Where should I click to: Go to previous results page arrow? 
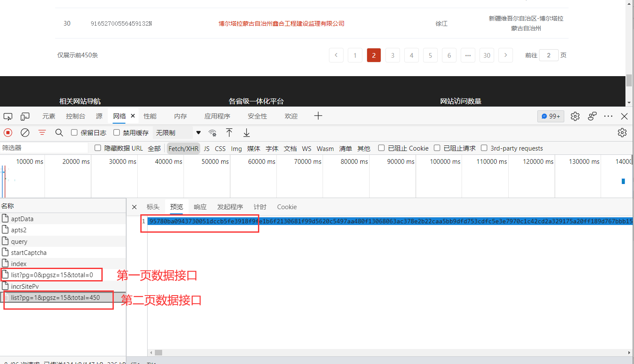tap(336, 55)
